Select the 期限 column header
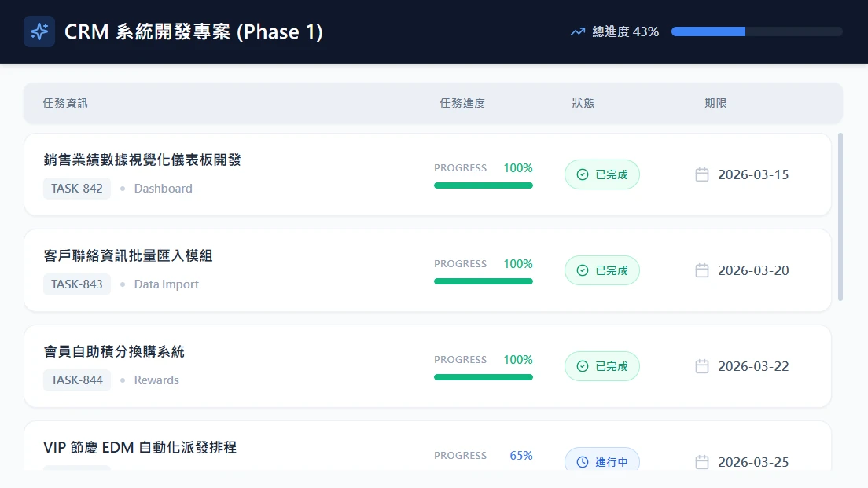This screenshot has height=488, width=868. (x=715, y=103)
